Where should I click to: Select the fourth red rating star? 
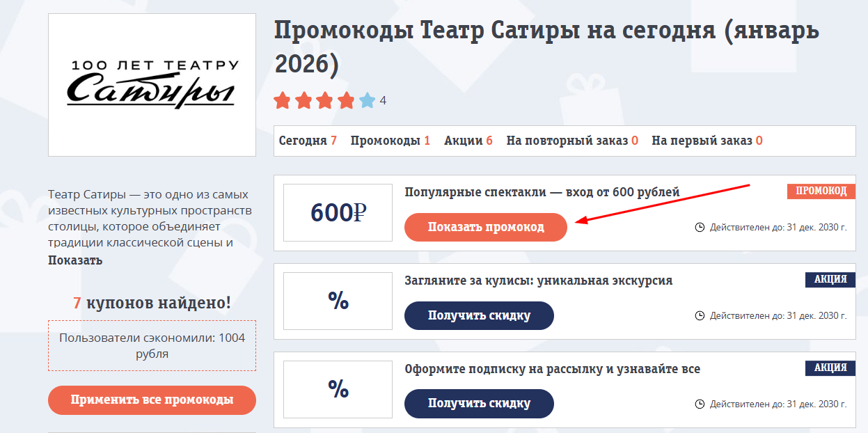point(345,100)
